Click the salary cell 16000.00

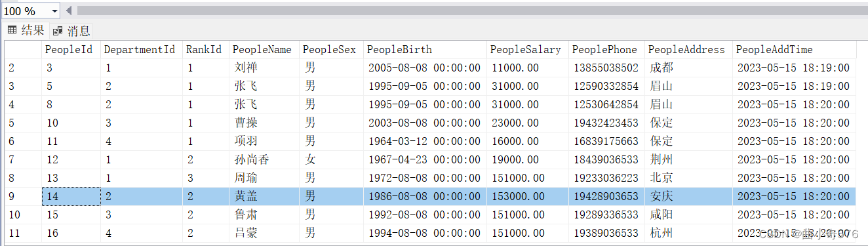pyautogui.click(x=528, y=141)
